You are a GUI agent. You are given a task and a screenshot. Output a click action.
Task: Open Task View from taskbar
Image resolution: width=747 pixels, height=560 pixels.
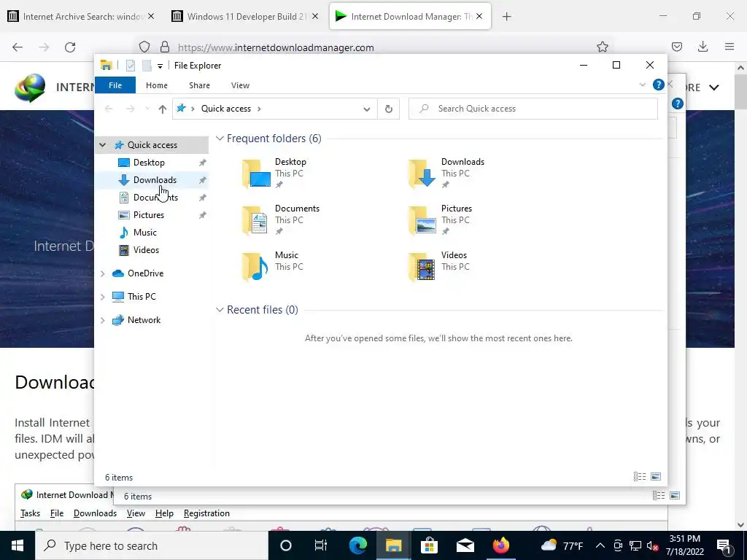coord(321,545)
